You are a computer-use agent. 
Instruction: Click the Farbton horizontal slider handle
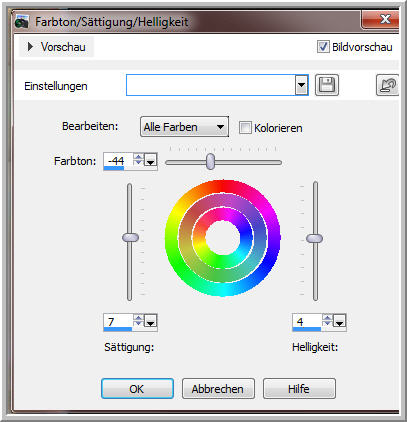click(x=210, y=162)
